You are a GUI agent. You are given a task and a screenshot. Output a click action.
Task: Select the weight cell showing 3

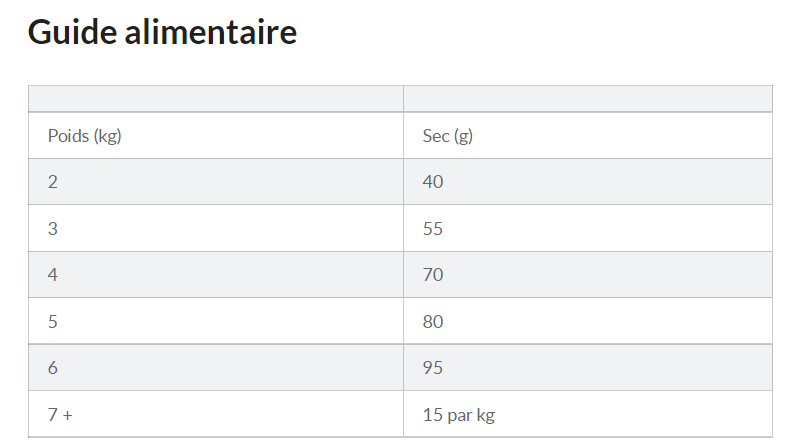[53, 229]
